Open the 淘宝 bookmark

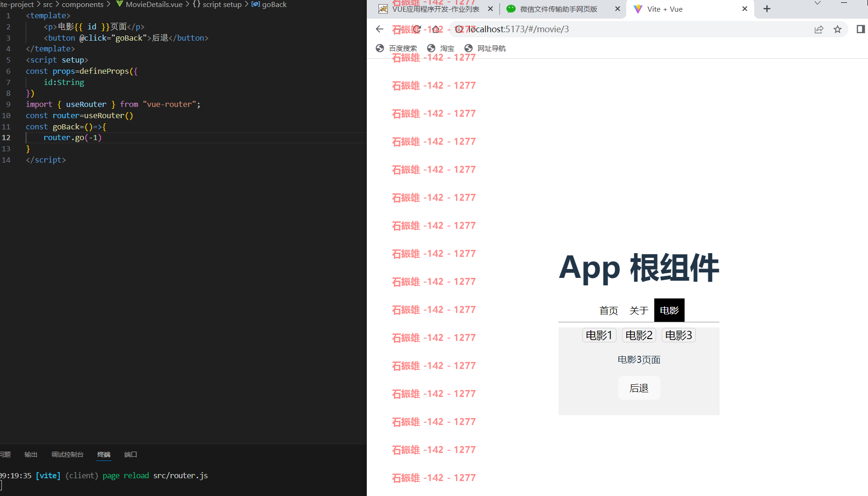441,48
